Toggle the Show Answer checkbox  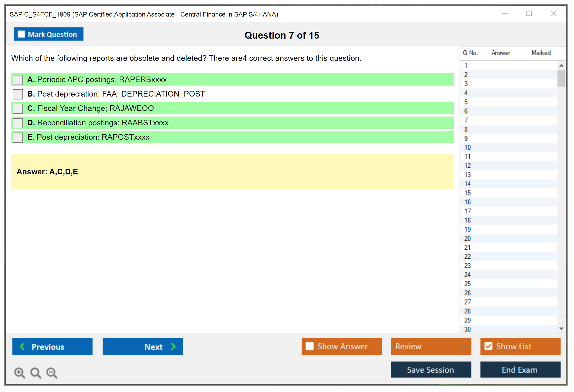310,346
